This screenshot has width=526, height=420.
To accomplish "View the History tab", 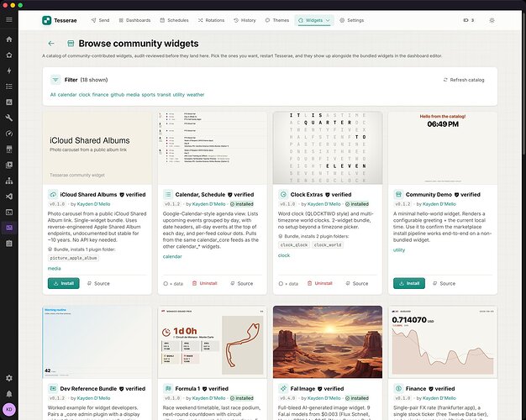I will coord(245,20).
